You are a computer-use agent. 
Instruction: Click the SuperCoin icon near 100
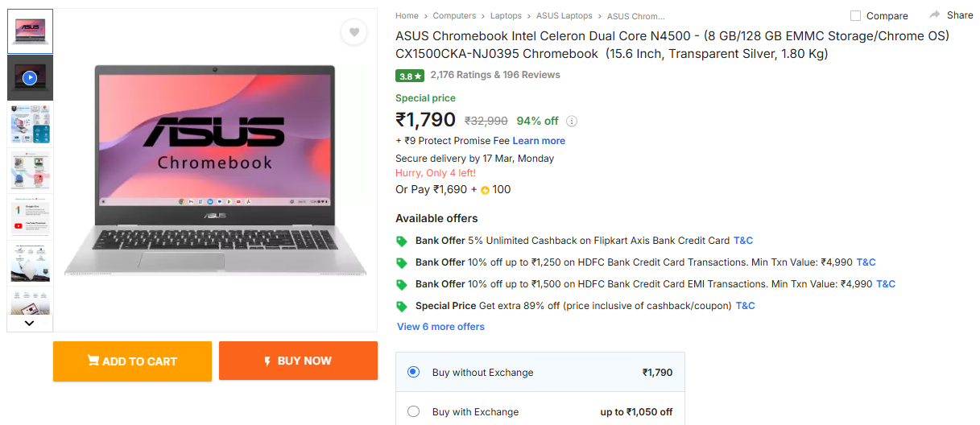click(x=485, y=191)
